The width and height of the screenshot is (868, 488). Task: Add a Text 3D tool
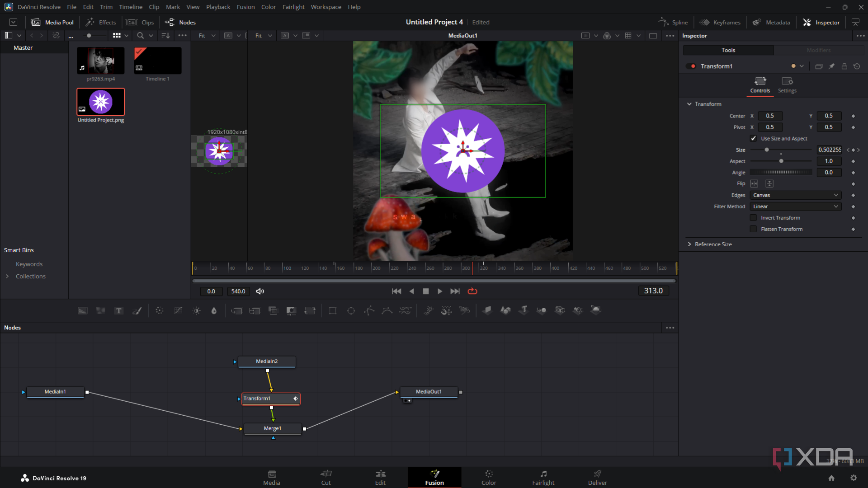524,310
